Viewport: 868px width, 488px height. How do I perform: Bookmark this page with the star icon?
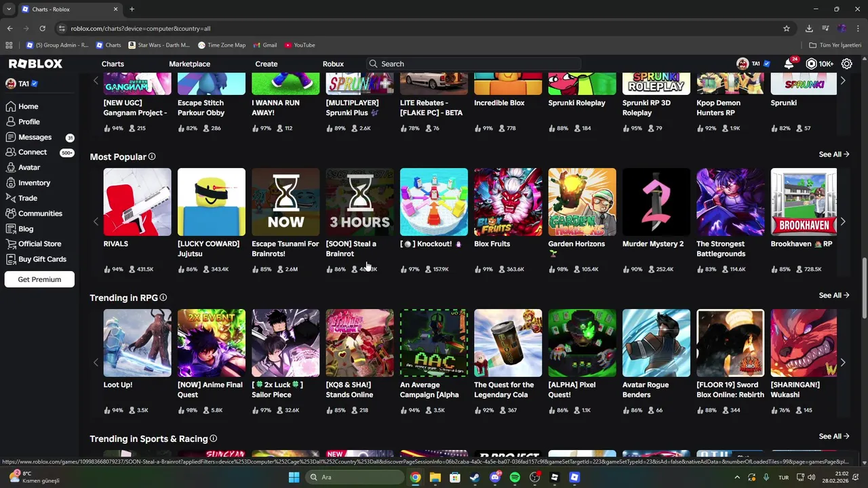point(787,28)
